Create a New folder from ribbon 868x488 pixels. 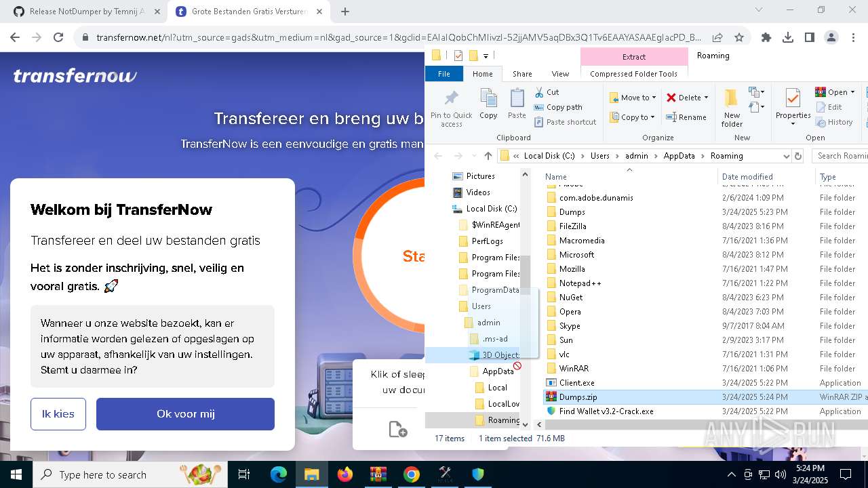tap(732, 107)
